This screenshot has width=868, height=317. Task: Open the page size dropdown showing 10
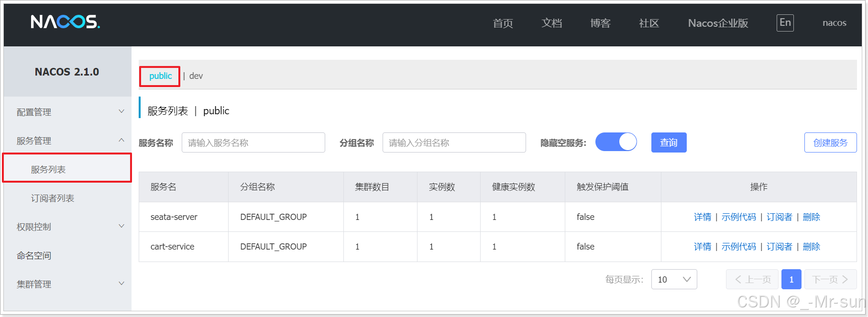tap(674, 279)
